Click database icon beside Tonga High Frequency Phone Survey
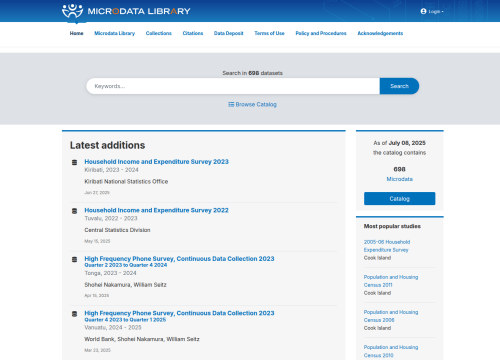 click(x=74, y=259)
